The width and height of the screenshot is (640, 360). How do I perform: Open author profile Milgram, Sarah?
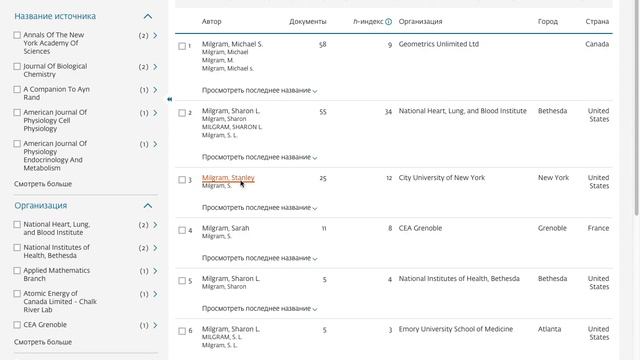(225, 228)
